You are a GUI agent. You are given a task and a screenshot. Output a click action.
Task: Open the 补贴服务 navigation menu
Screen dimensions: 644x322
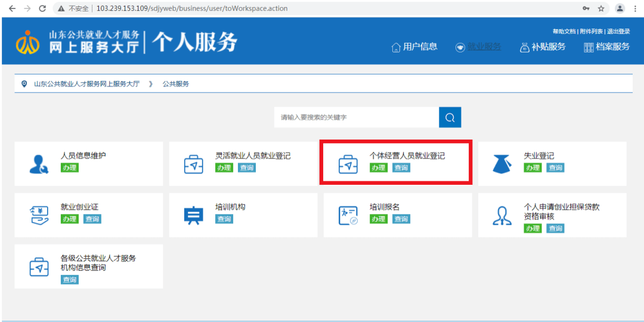point(543,47)
